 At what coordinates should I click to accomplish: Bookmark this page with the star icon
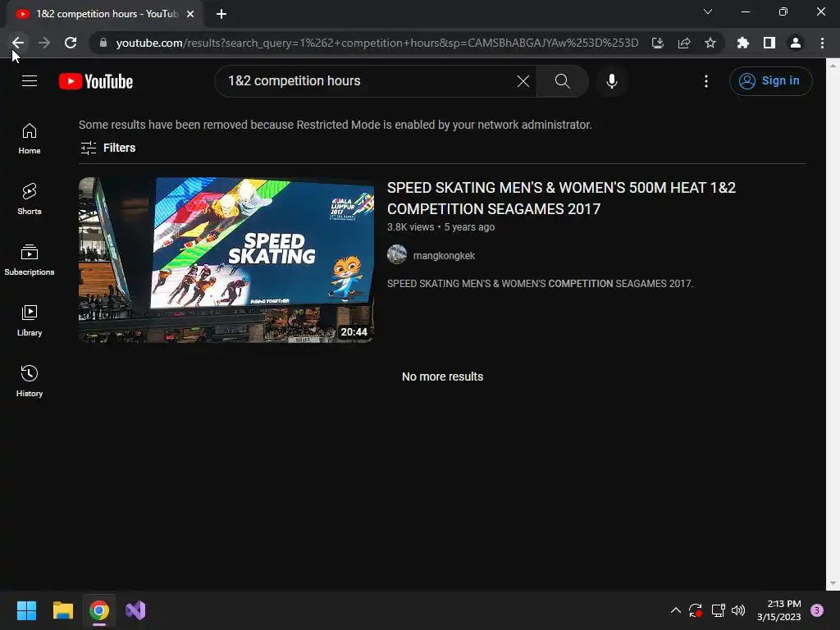click(x=710, y=43)
